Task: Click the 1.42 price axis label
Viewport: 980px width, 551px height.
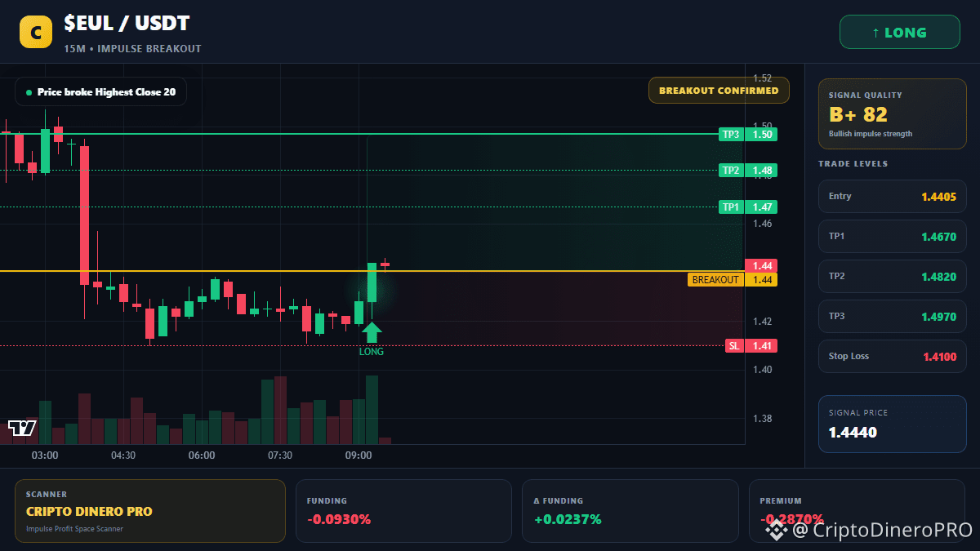Action: click(x=762, y=322)
